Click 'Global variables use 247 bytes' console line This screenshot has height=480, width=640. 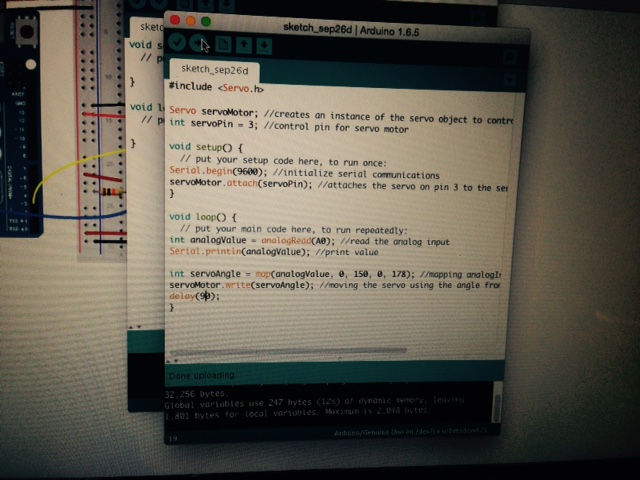pyautogui.click(x=314, y=402)
